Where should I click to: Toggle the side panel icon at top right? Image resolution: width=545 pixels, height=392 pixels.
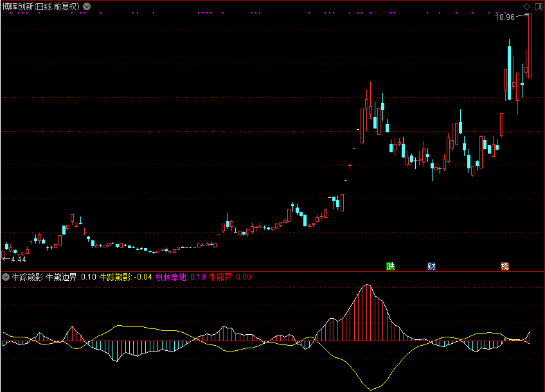point(539,6)
